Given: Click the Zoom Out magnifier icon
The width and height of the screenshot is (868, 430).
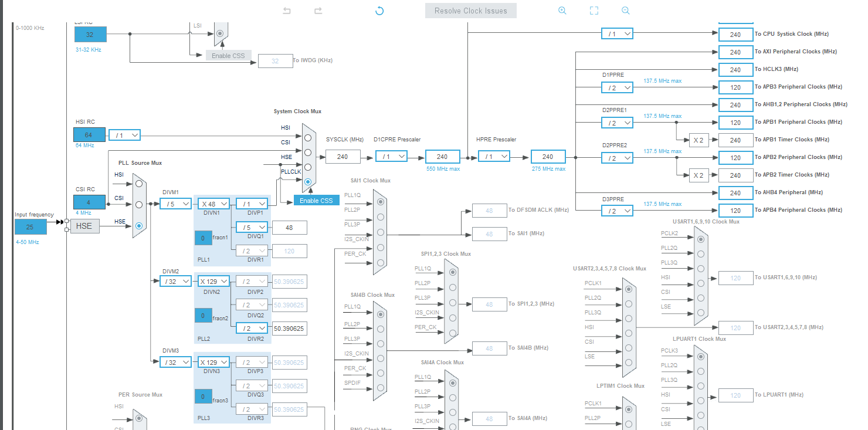Looking at the screenshot, I should (625, 10).
